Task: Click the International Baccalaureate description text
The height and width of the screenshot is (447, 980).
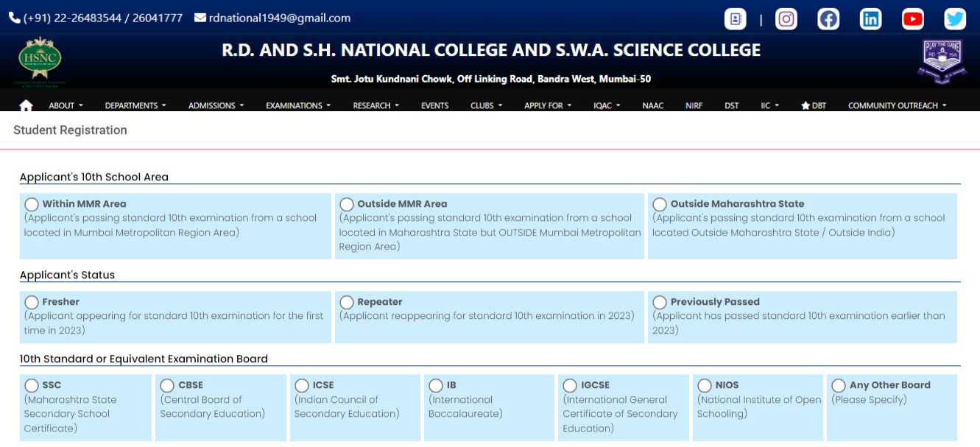Action: 465,406
